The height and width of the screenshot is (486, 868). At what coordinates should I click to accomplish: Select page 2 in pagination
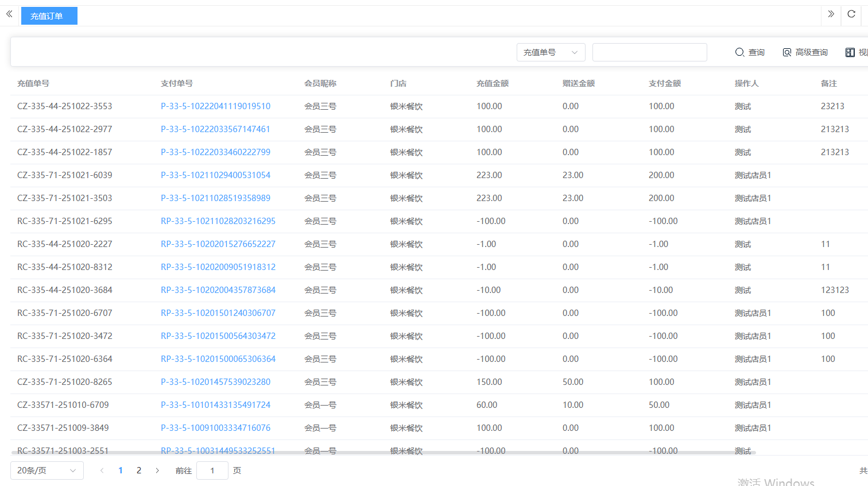tap(139, 470)
